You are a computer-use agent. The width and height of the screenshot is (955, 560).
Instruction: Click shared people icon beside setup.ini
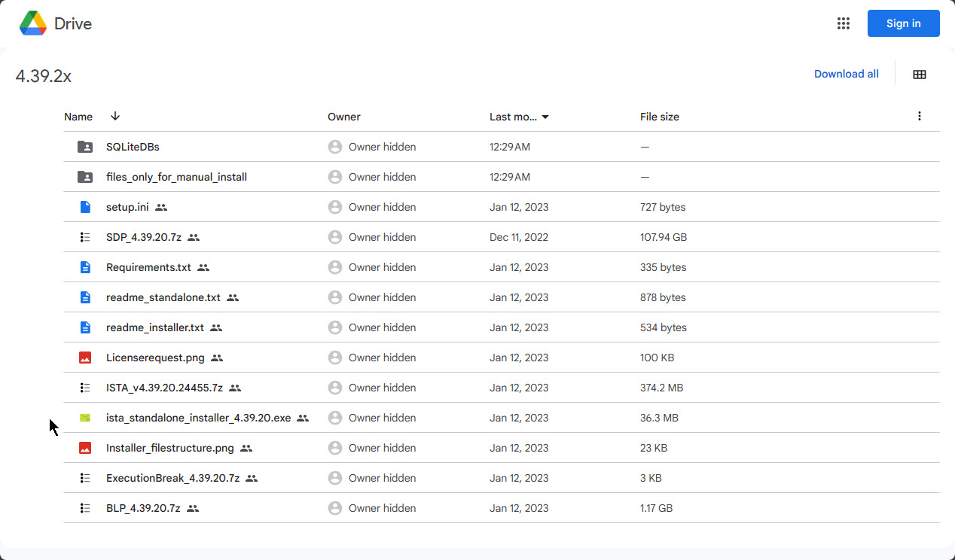(x=161, y=207)
